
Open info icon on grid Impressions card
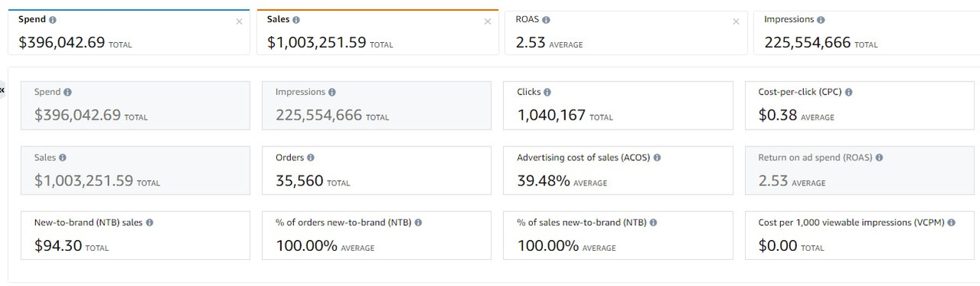[x=332, y=92]
